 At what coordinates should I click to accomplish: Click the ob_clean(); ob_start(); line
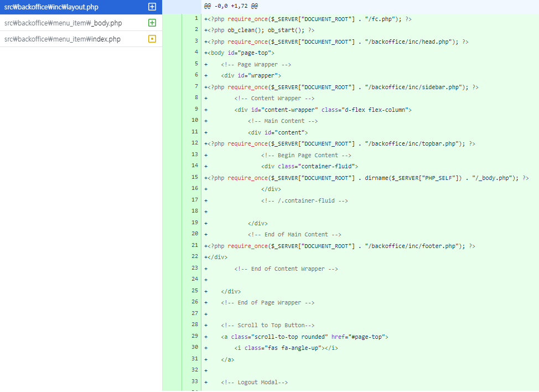(x=260, y=30)
